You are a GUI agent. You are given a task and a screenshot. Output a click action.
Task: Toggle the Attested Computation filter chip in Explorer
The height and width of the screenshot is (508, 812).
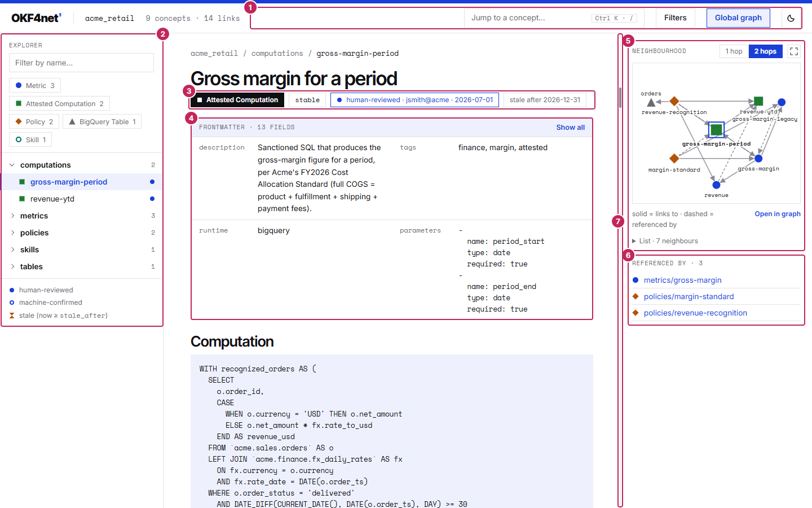pyautogui.click(x=59, y=104)
